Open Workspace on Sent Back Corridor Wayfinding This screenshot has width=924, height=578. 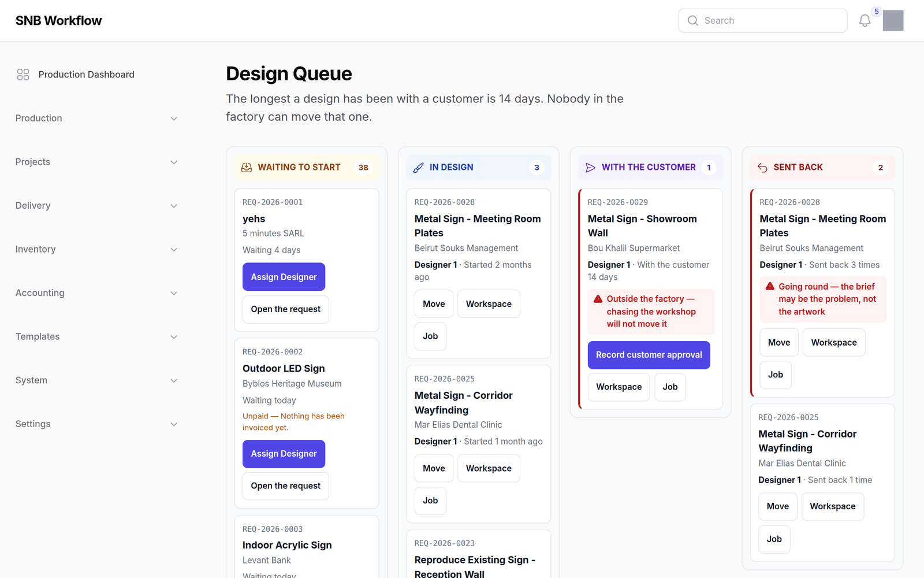(x=833, y=506)
